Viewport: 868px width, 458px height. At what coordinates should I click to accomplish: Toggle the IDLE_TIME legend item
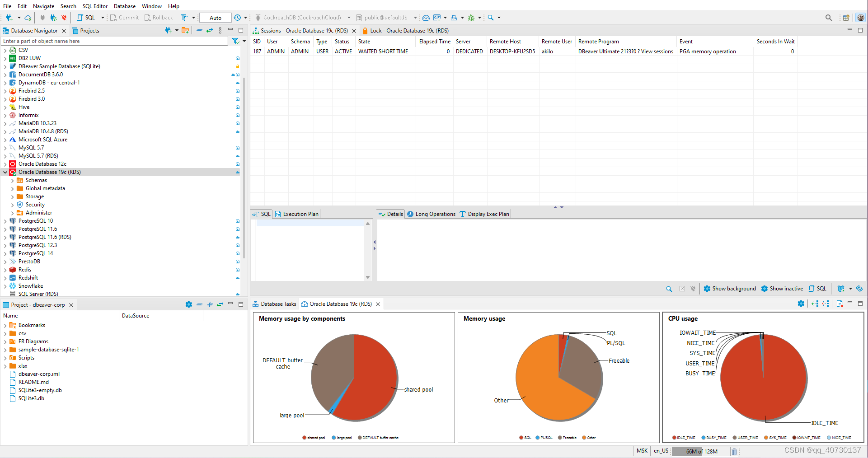[x=684, y=438]
